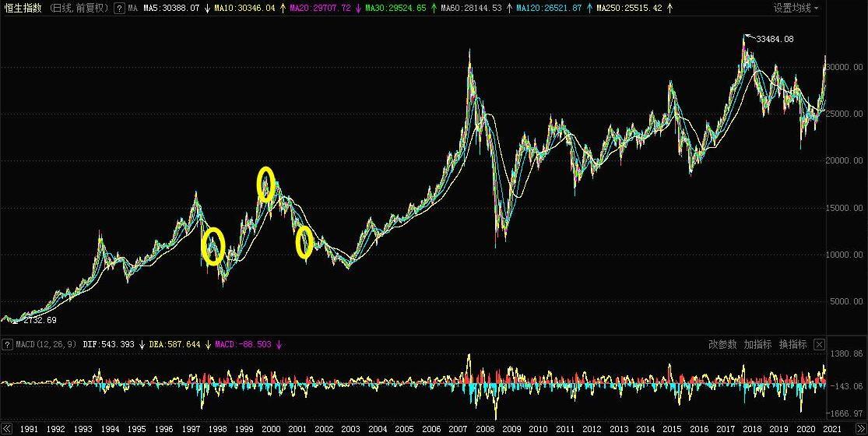Click the MA60:28144.53 value

point(471,9)
